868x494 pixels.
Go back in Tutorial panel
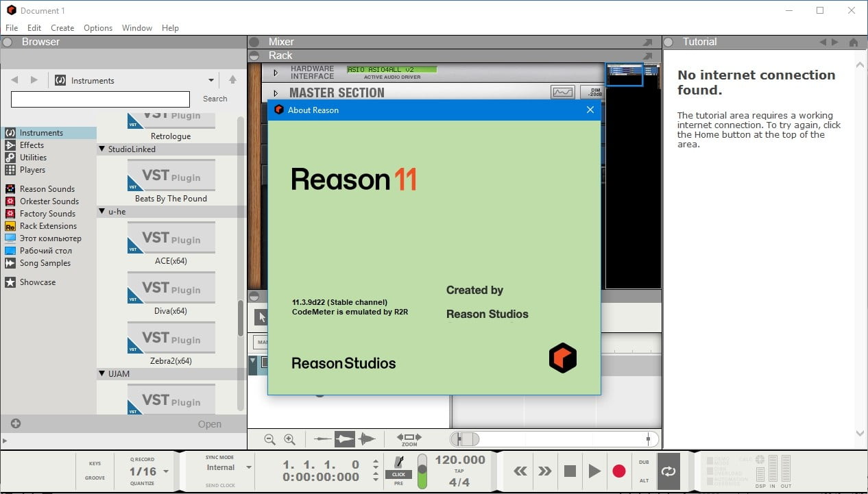823,42
